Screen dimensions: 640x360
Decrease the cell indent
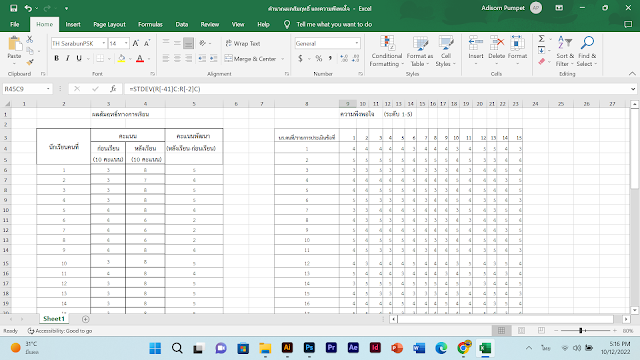point(202,59)
